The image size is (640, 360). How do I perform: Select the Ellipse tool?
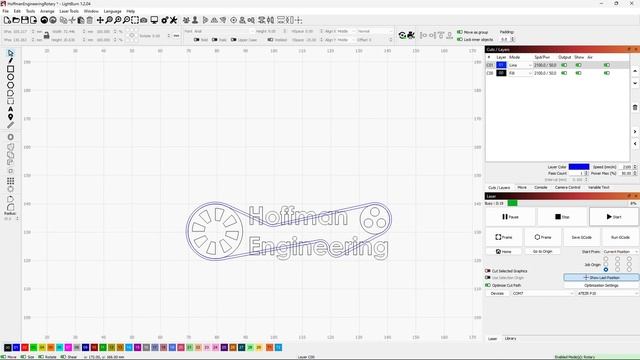[11, 77]
